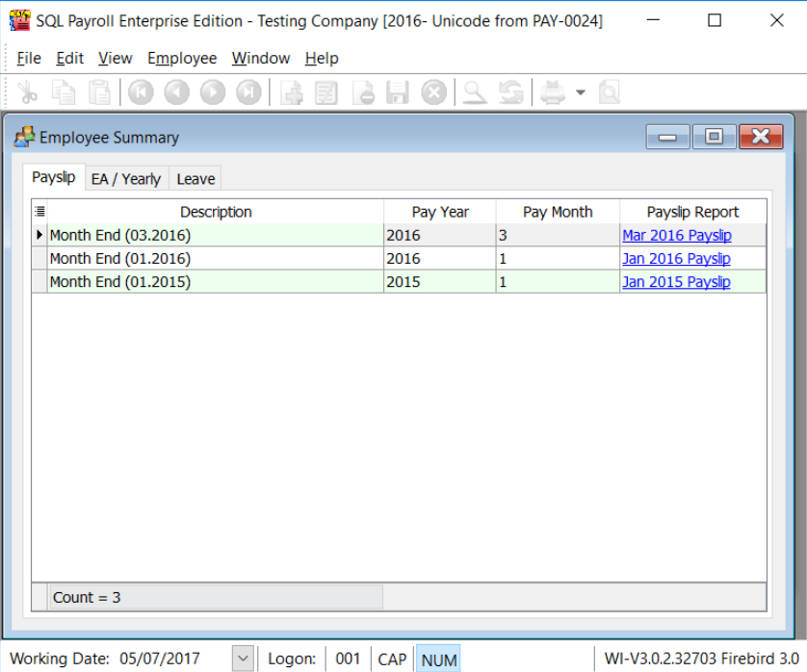Open the Jan 2015 Payslip report
807x672 pixels.
(x=676, y=282)
